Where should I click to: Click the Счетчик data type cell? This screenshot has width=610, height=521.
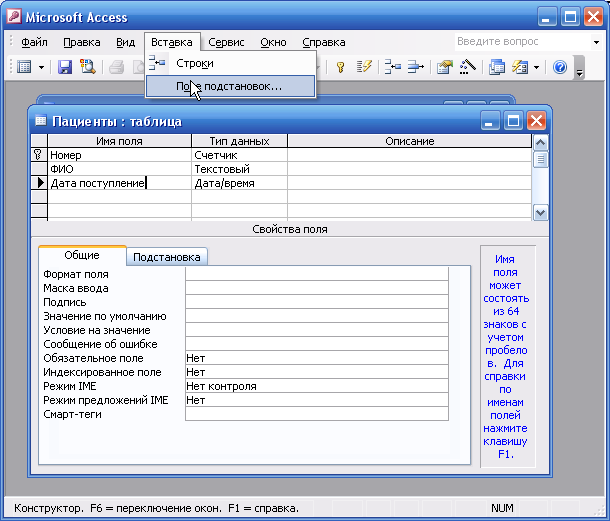point(239,155)
